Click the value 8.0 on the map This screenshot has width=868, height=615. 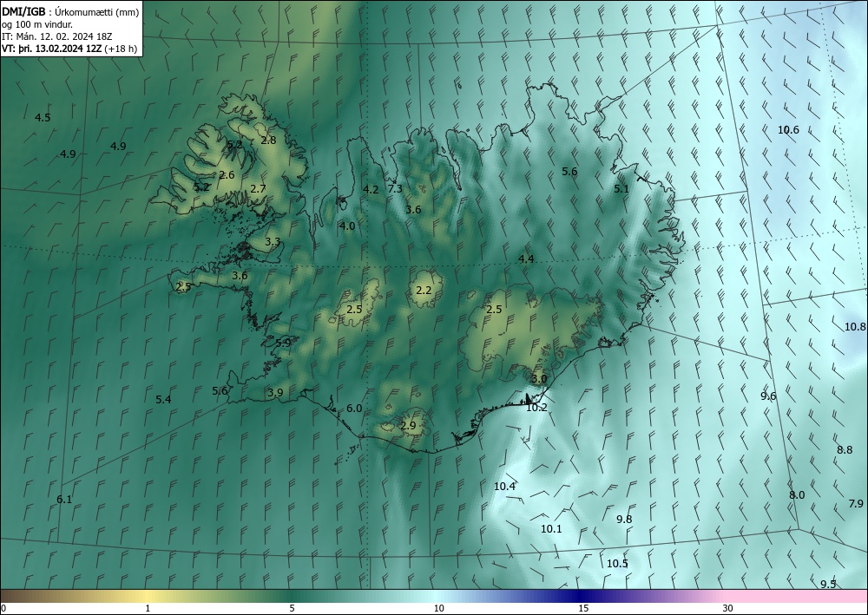click(x=797, y=495)
